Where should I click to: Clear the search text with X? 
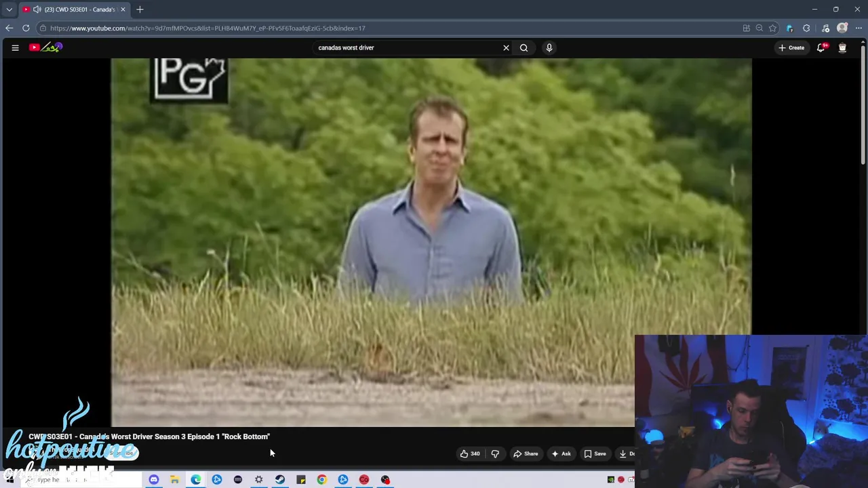point(506,47)
